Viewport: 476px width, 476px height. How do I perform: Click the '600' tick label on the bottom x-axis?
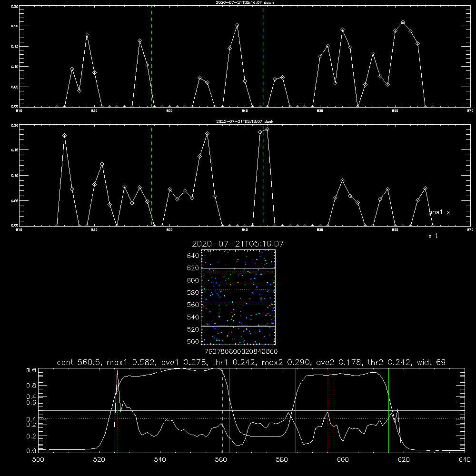click(343, 460)
